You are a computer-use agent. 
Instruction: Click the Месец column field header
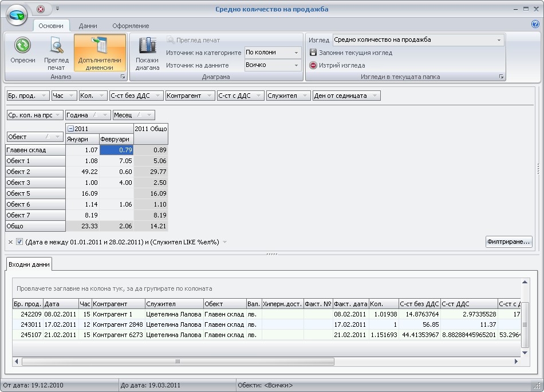(134, 115)
